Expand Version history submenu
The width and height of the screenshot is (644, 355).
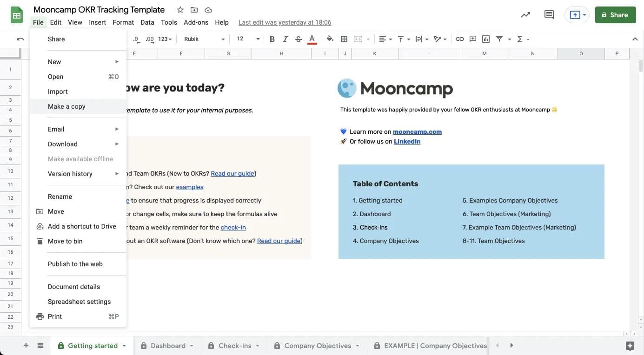coord(78,174)
